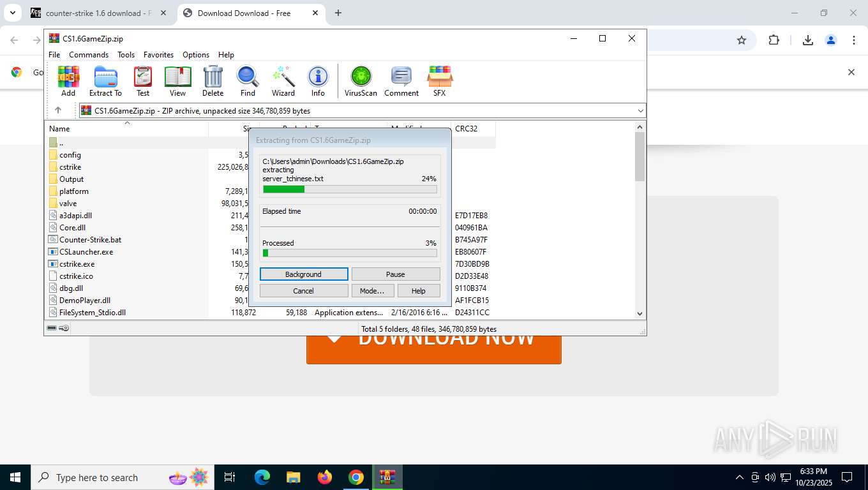Click the WinRAR taskbar icon

tap(387, 477)
